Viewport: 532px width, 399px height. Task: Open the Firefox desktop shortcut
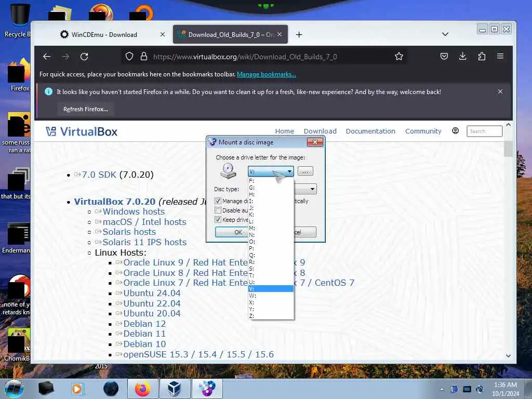(20, 75)
